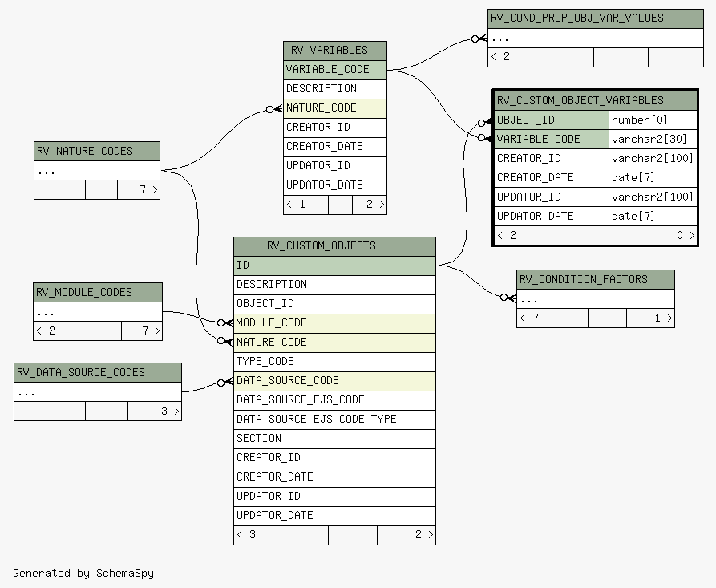The image size is (716, 588).
Task: Open the RV_COND_PROP_OBJ_VAR_VALUES table header
Action: pos(596,18)
